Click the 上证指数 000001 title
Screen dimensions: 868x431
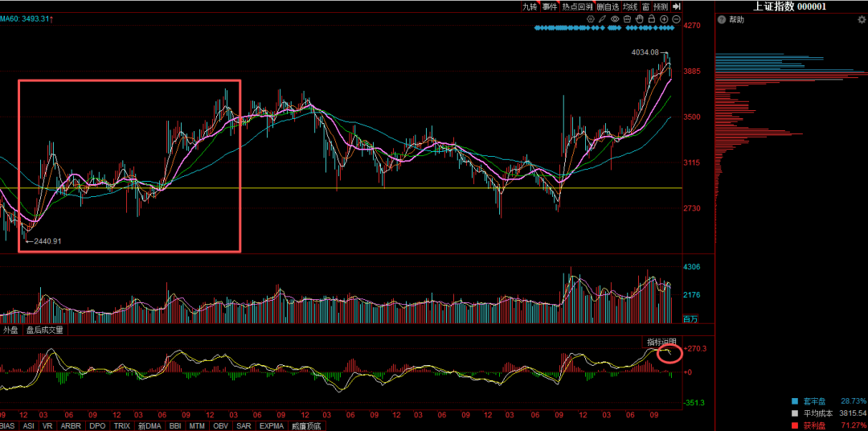pos(789,6)
